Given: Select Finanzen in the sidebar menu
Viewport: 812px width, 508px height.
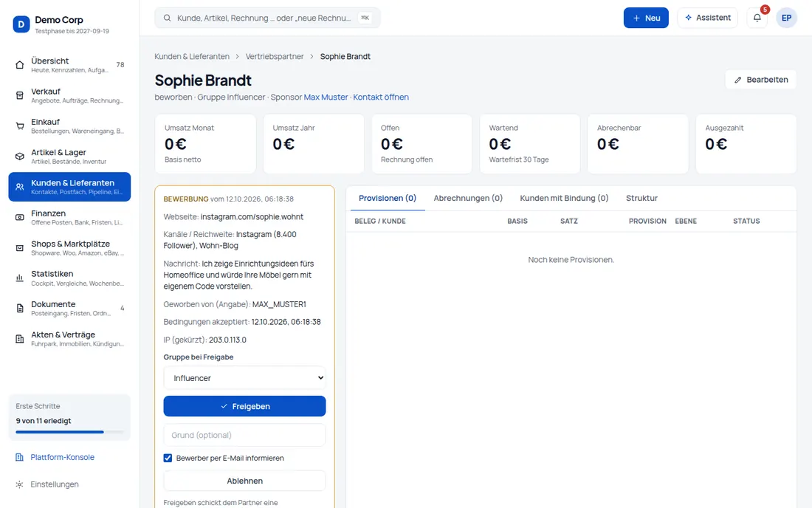Looking at the screenshot, I should click(x=69, y=218).
